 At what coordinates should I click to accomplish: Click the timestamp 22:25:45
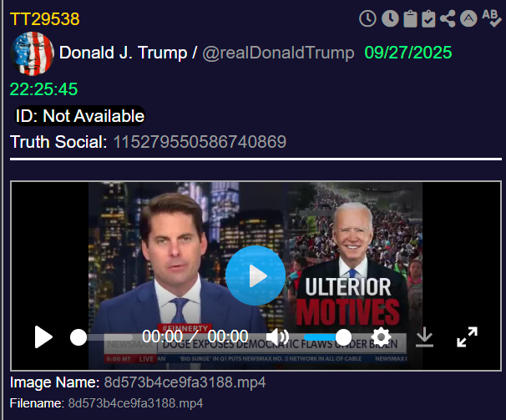(x=44, y=89)
